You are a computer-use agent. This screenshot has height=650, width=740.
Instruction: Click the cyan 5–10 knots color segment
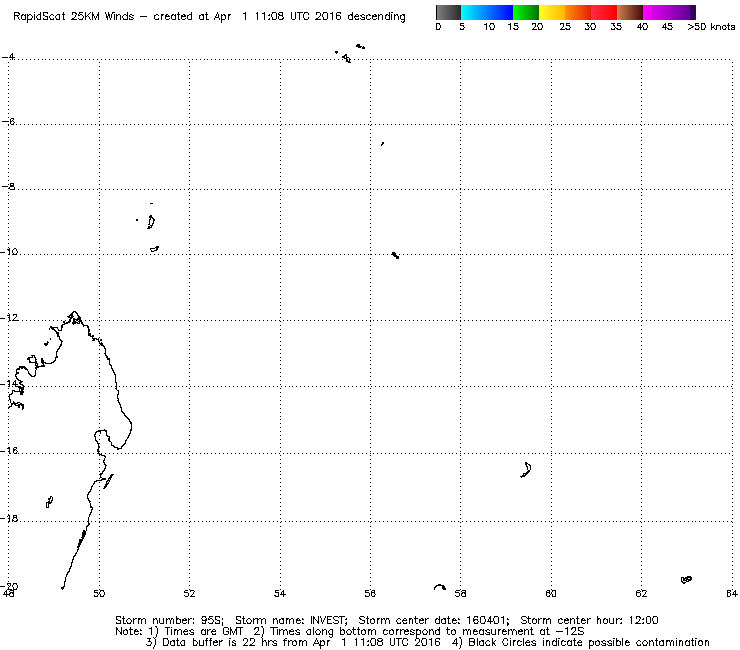pyautogui.click(x=474, y=12)
